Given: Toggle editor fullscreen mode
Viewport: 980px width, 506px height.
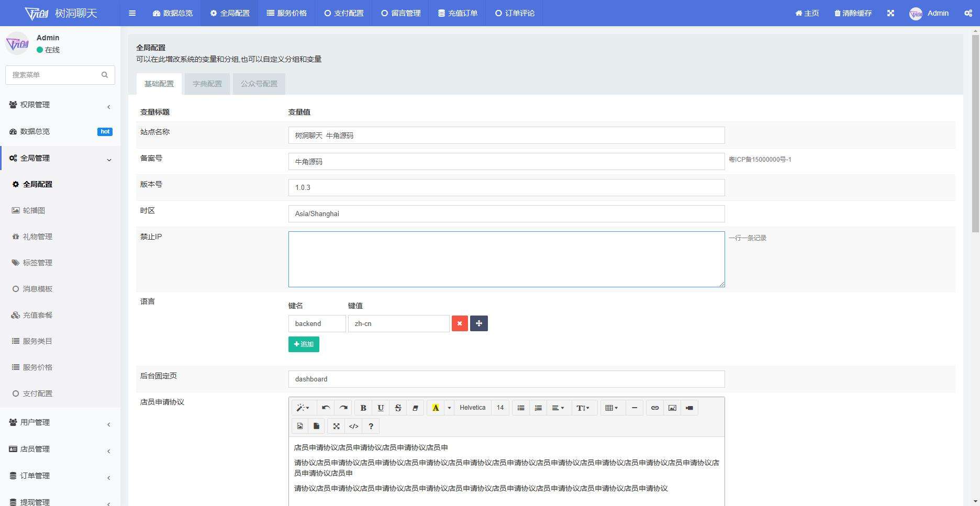Looking at the screenshot, I should (x=337, y=426).
